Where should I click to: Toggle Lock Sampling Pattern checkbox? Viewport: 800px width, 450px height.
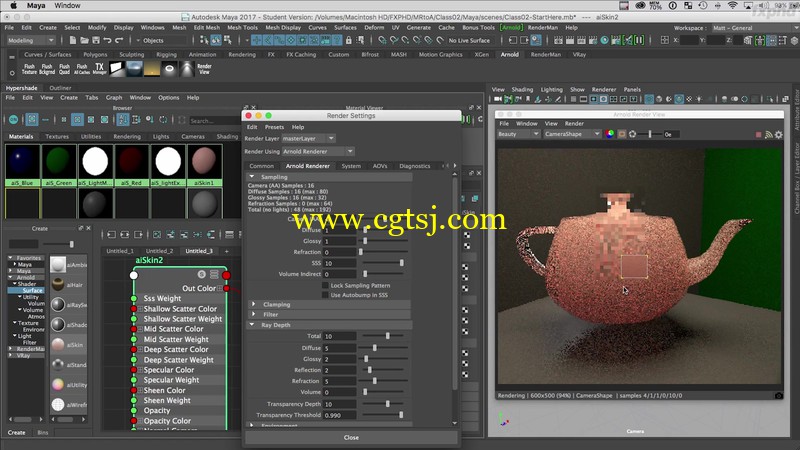click(x=325, y=286)
